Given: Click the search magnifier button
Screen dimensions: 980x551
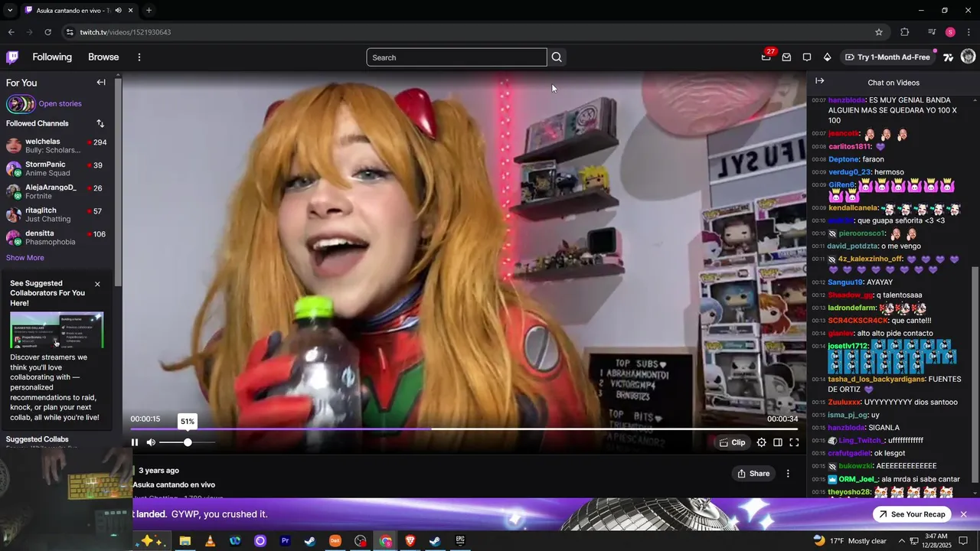Looking at the screenshot, I should pos(557,57).
